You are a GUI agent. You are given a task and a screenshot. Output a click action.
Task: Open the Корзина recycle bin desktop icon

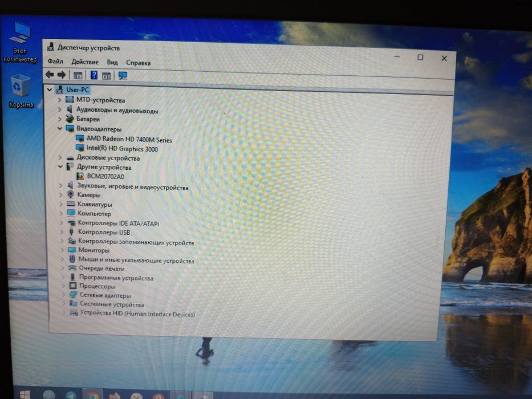[x=21, y=91]
